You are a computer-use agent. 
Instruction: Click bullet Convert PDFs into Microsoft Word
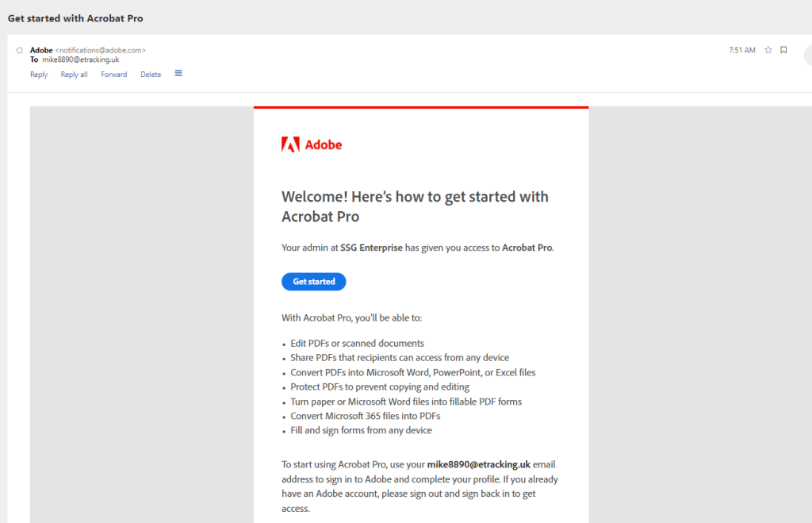click(x=412, y=372)
